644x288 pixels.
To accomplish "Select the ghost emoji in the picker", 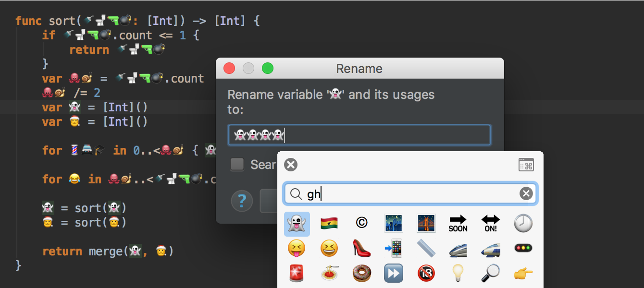I will 297,223.
